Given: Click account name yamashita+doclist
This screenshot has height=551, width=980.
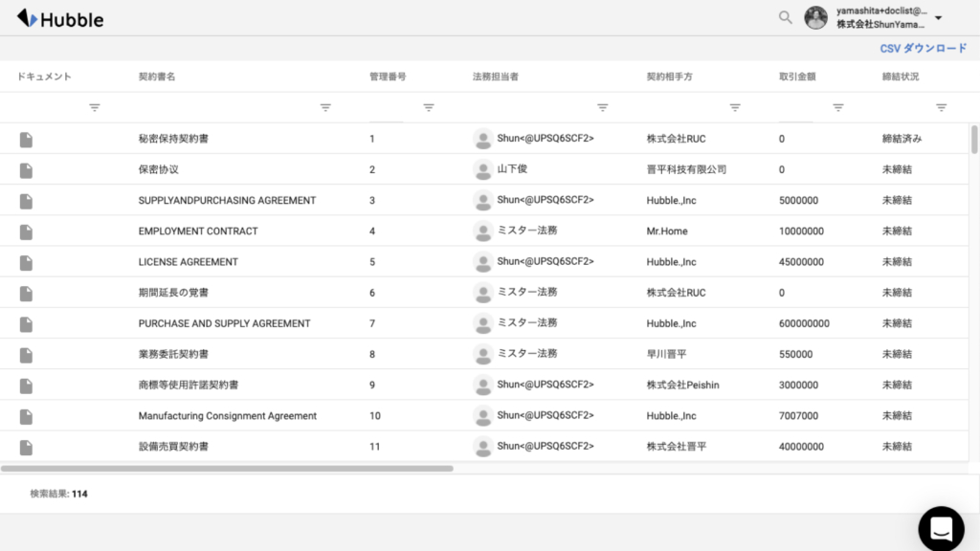Looking at the screenshot, I should pos(881,11).
